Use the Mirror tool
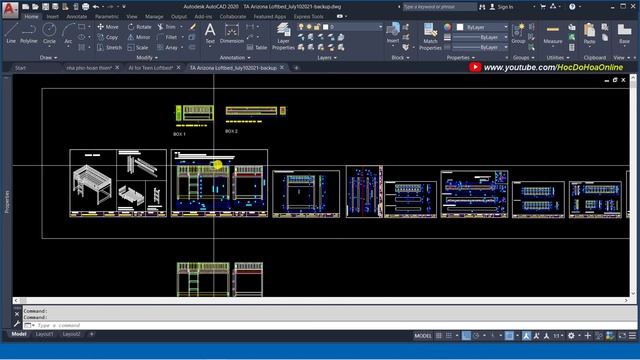This screenshot has width=640, height=360. click(x=139, y=37)
